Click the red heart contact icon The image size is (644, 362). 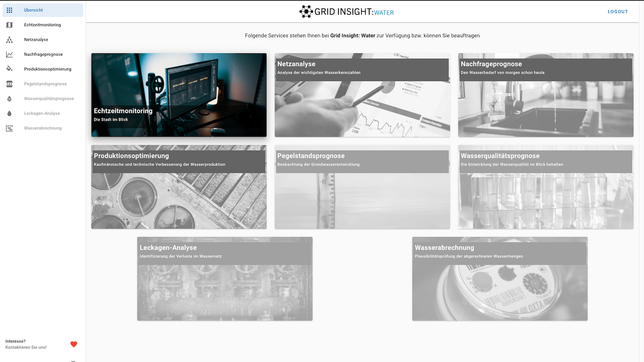73,344
